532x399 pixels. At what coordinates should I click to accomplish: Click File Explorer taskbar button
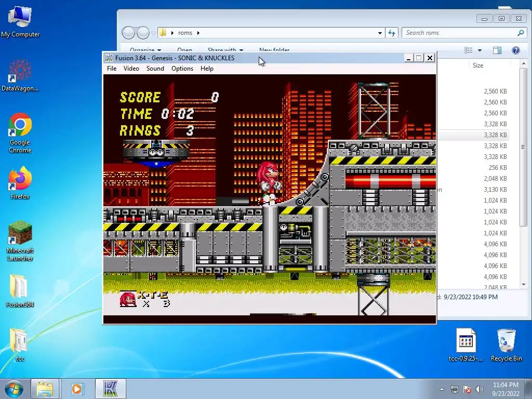click(45, 389)
